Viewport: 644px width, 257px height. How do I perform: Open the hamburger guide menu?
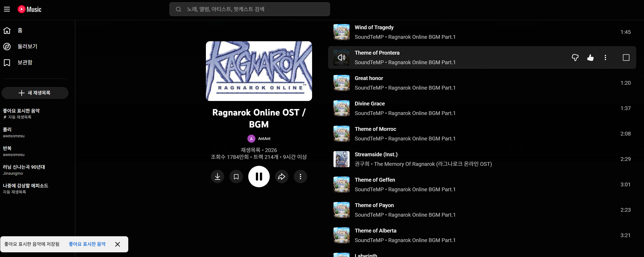pyautogui.click(x=7, y=9)
